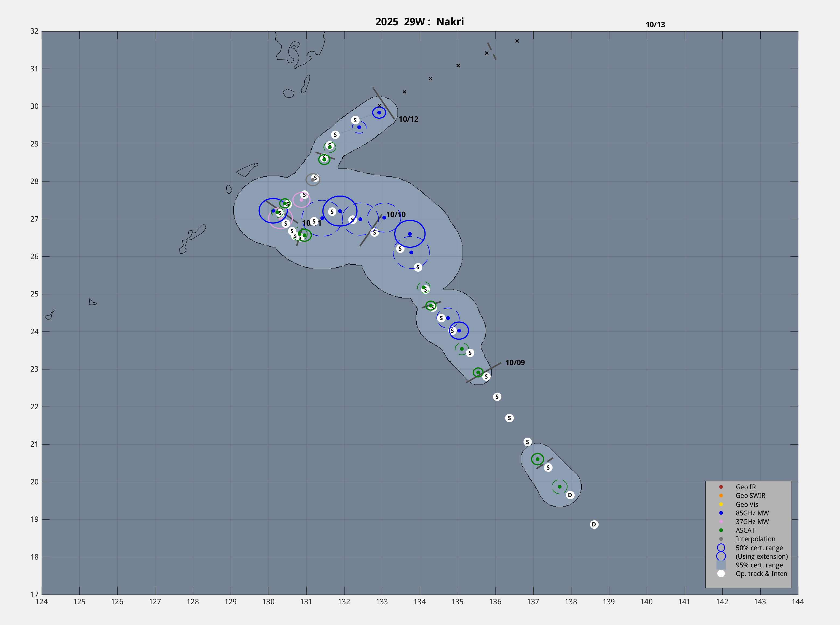The width and height of the screenshot is (840, 625).
Task: Click the 10/10 date label
Action: [396, 215]
